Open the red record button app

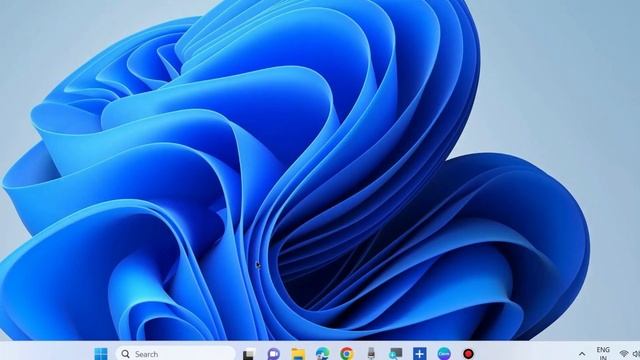click(468, 353)
